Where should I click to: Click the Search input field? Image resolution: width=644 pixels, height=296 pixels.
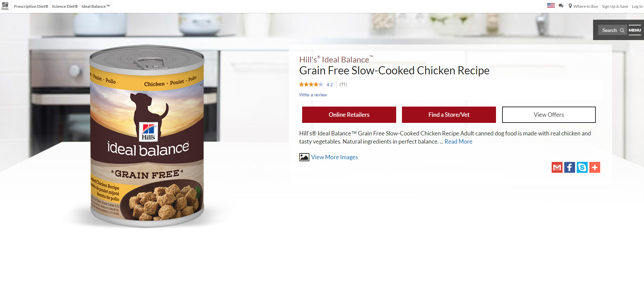click(610, 30)
